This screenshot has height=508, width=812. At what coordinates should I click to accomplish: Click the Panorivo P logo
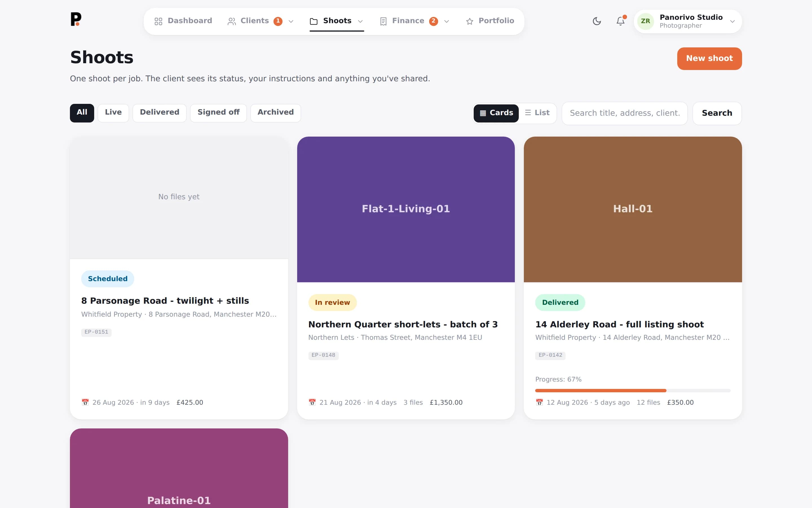(x=76, y=19)
